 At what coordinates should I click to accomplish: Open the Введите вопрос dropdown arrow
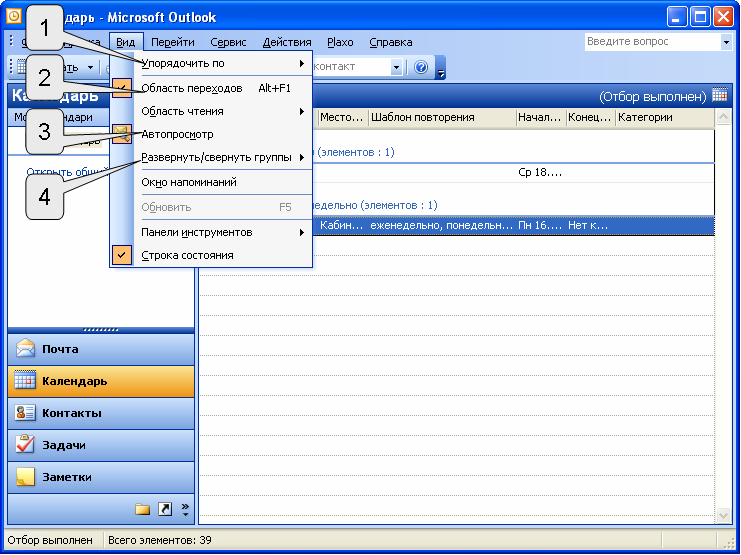[726, 42]
